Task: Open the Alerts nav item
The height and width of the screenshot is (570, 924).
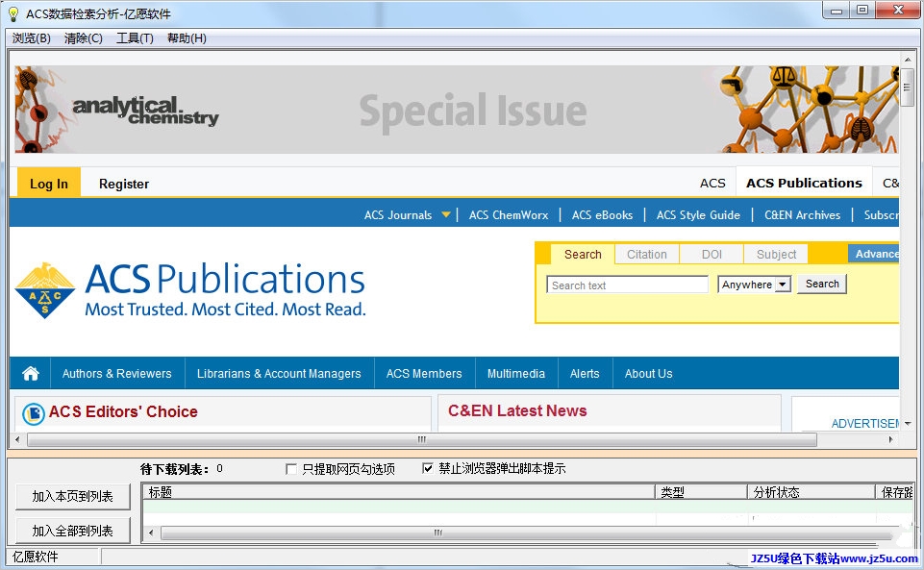Action: click(585, 373)
